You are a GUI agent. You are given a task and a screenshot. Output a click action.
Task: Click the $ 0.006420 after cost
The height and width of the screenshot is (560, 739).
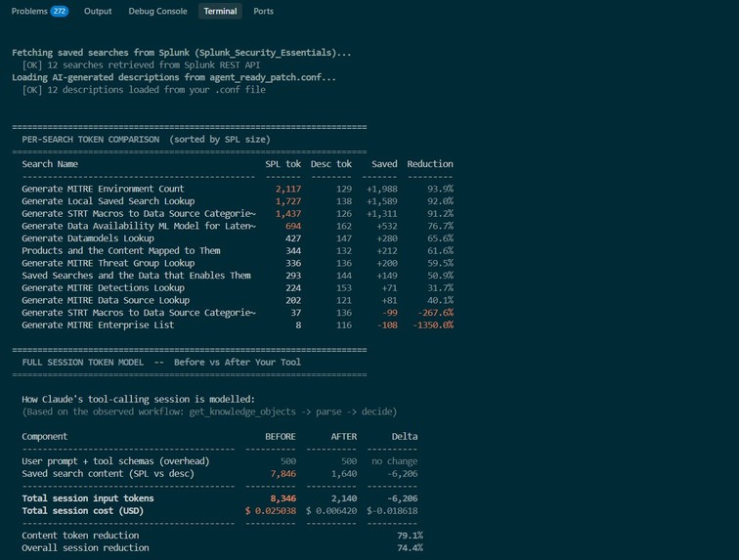(x=331, y=510)
